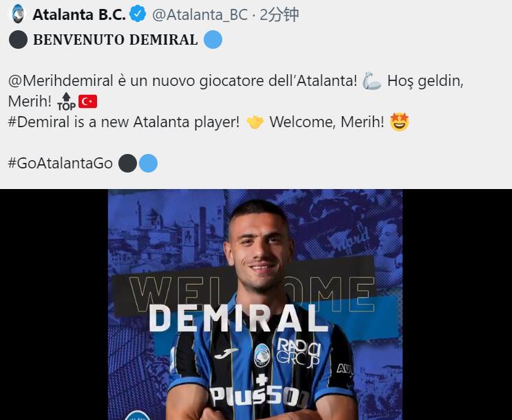Open the @Merihdemiral mention link
This screenshot has height=420, width=512.
click(61, 81)
